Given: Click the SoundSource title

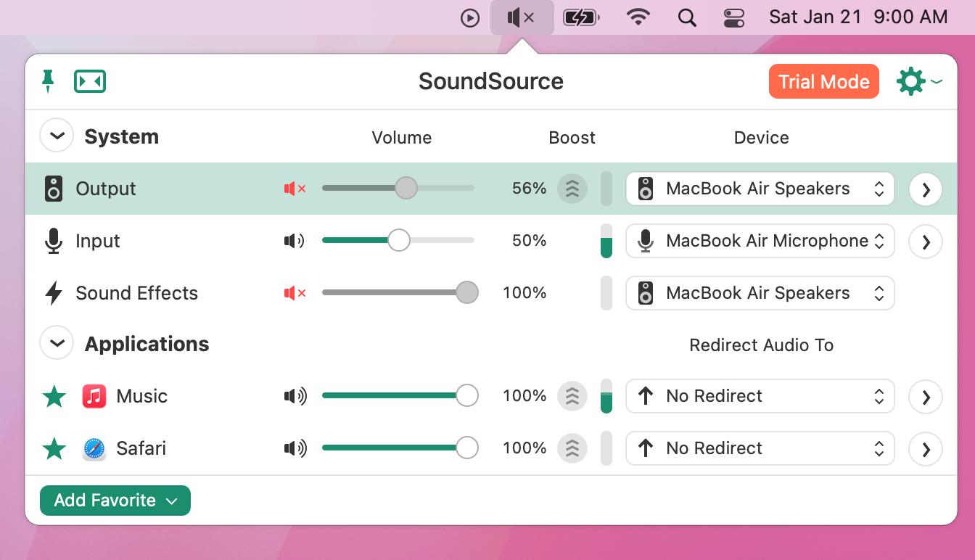Looking at the screenshot, I should [x=491, y=81].
